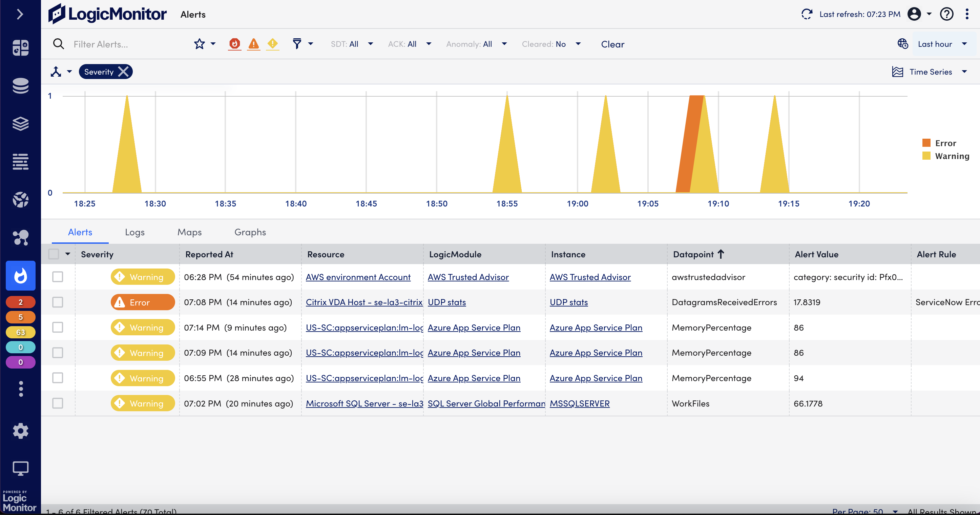Check the Citrix VDA Host alert row
Viewport: 980px width, 515px height.
point(58,302)
